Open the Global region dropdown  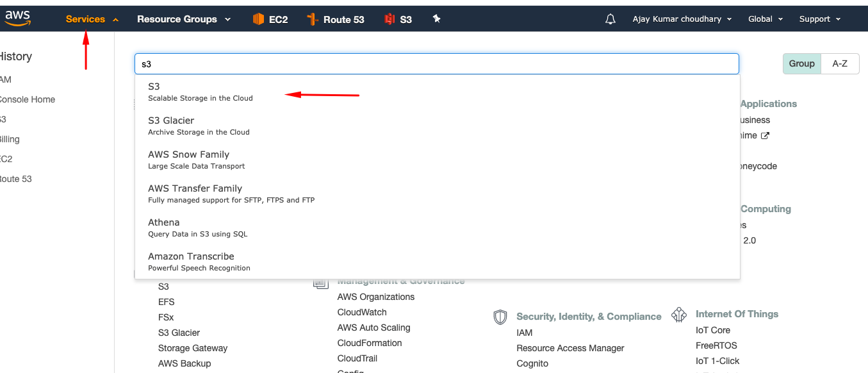click(x=766, y=19)
